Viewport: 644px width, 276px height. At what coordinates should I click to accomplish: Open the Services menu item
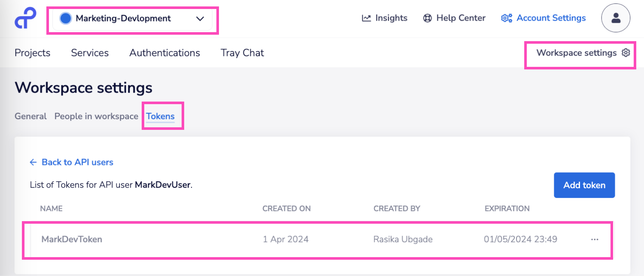tap(90, 53)
